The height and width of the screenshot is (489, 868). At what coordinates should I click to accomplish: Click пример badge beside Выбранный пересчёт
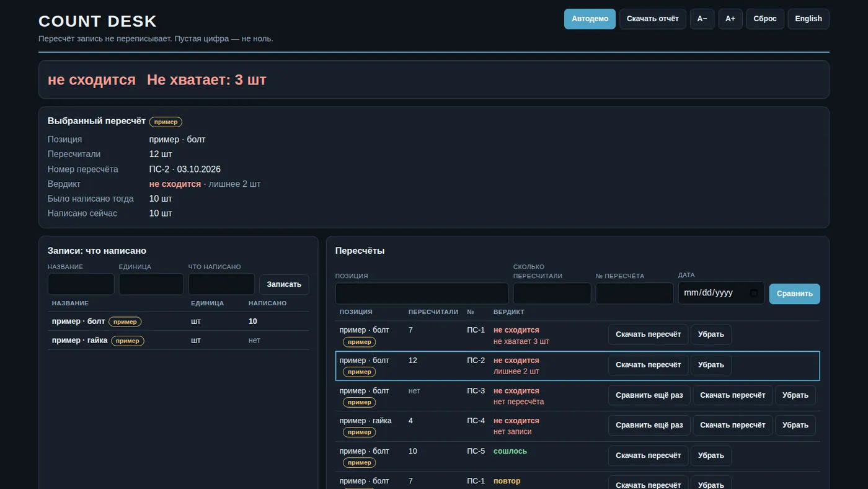(166, 122)
